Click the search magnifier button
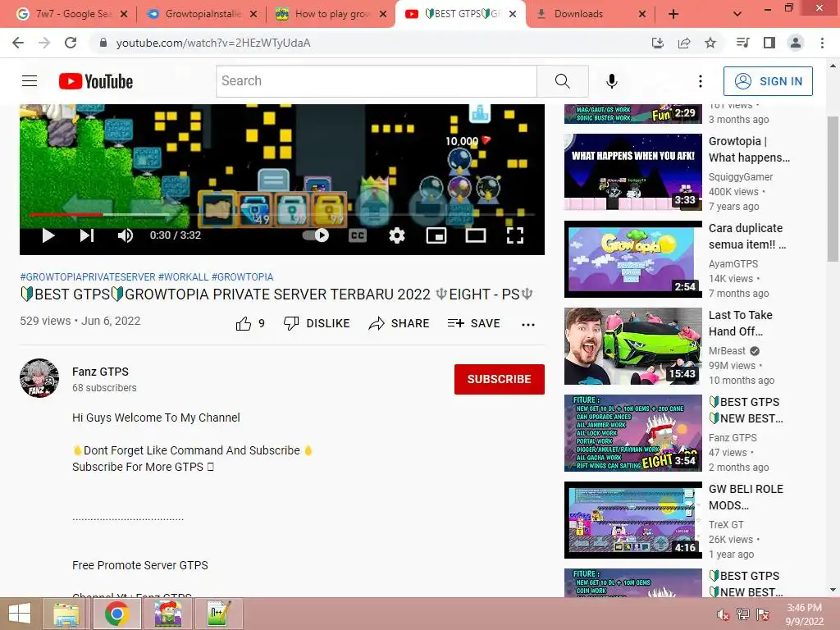840x630 pixels. click(563, 81)
